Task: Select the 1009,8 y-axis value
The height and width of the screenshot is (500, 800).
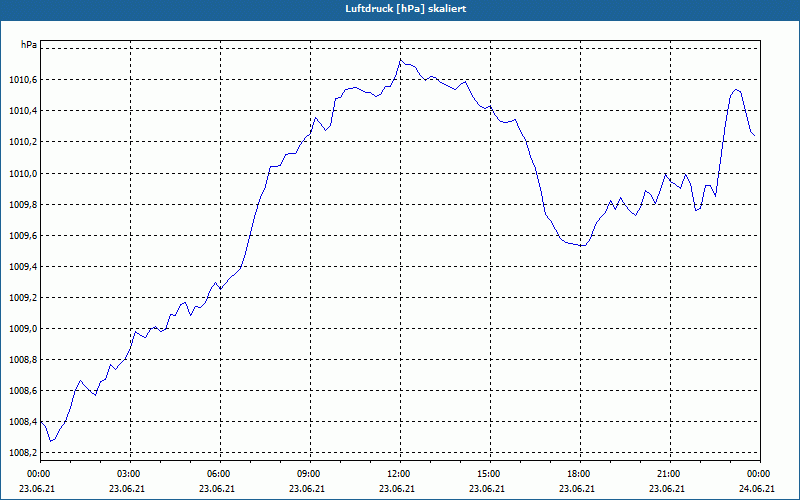Action: [x=23, y=205]
